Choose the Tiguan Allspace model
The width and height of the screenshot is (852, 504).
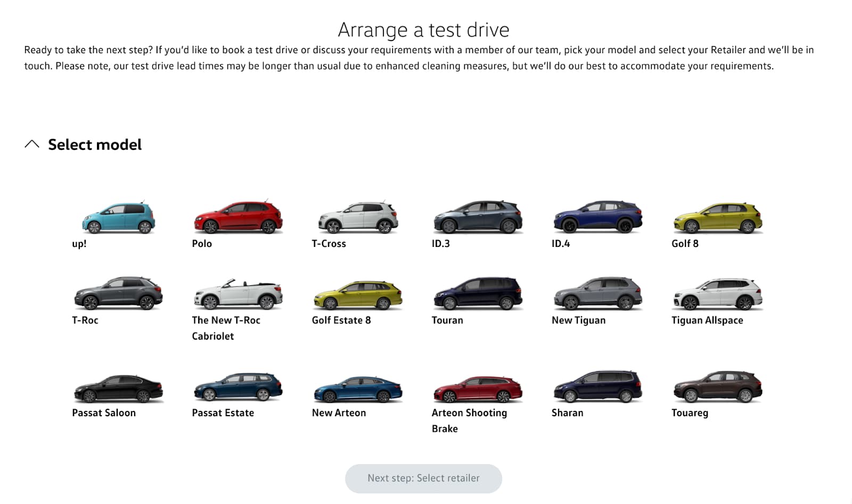[x=717, y=294]
